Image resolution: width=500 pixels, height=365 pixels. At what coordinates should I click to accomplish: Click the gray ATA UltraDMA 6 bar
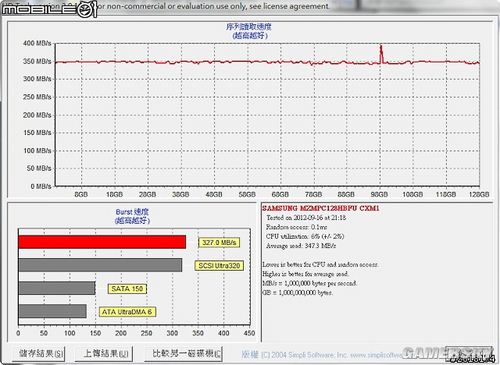point(53,311)
